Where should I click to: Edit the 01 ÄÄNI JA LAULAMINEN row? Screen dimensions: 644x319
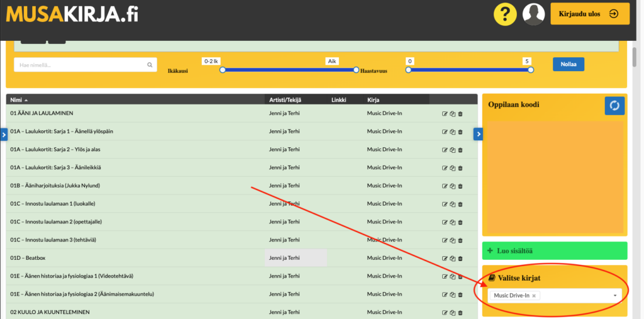445,114
